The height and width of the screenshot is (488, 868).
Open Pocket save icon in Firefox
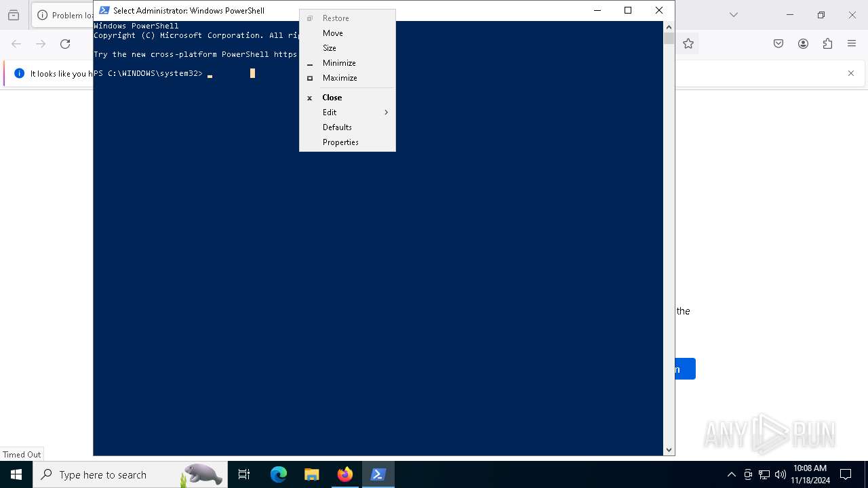click(x=778, y=44)
